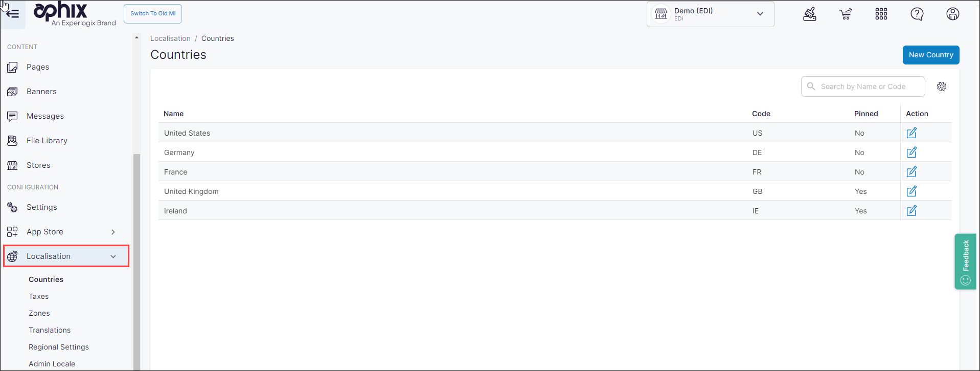This screenshot has height=371, width=980.
Task: Go to Regional Settings submenu item
Action: 59,347
